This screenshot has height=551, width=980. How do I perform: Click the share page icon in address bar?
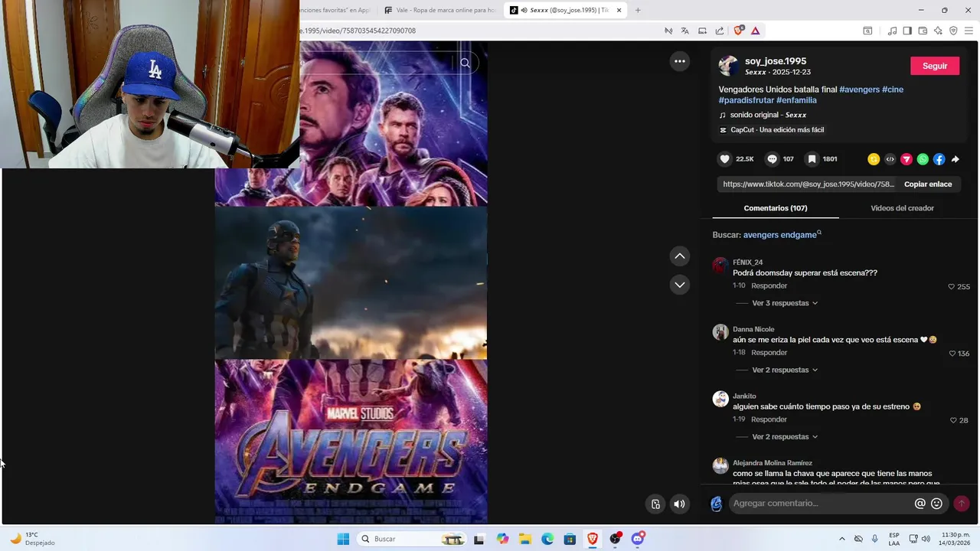(x=720, y=31)
